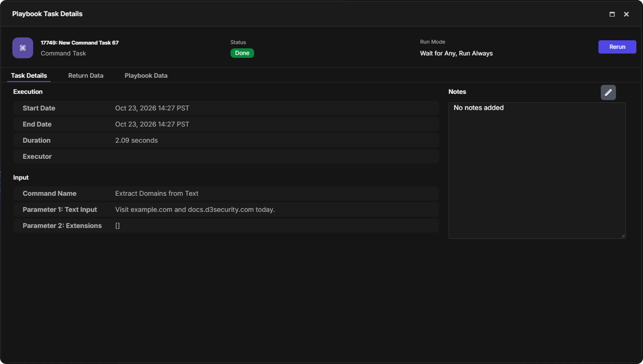Maximize the Playbook Task Details dialog
The height and width of the screenshot is (364, 643).
[612, 14]
